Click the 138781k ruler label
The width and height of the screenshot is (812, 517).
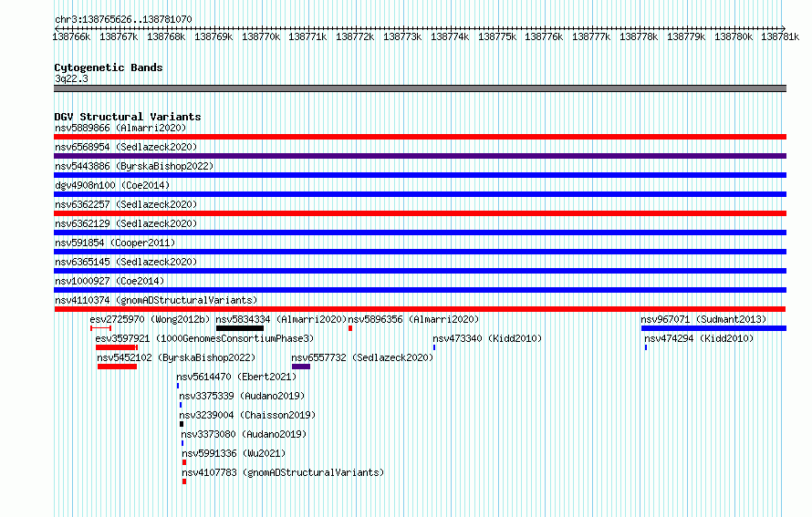pyautogui.click(x=780, y=36)
